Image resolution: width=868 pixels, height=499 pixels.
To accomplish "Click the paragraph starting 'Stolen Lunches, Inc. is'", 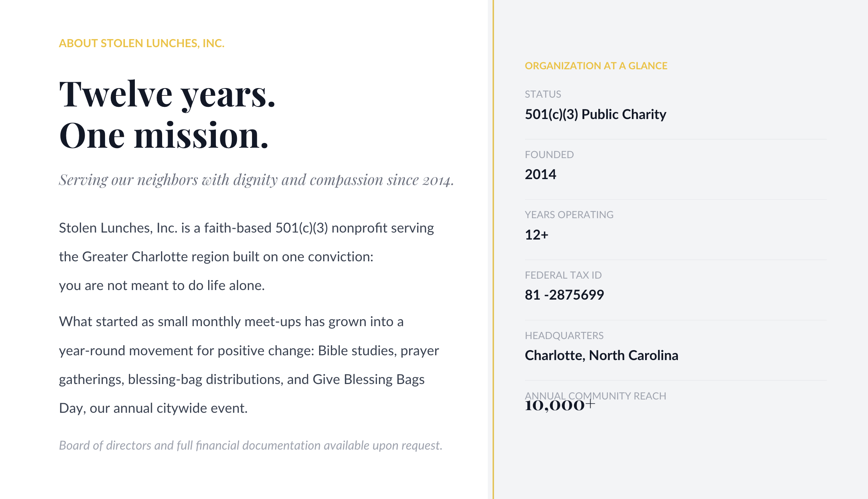I will click(246, 257).
